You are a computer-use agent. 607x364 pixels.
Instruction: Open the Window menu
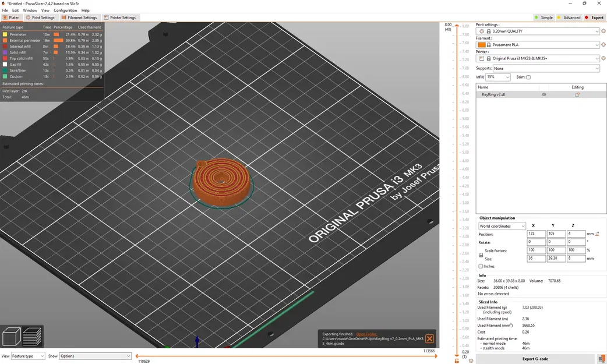[x=30, y=10]
